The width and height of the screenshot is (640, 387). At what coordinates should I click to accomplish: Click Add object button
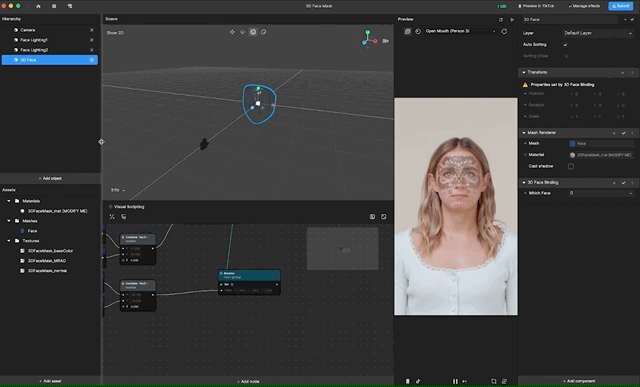(x=50, y=178)
